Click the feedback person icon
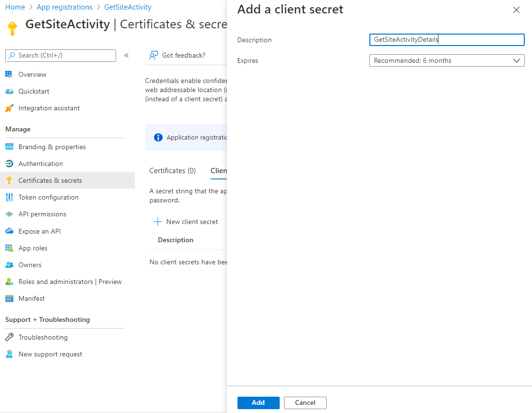 pyautogui.click(x=154, y=55)
